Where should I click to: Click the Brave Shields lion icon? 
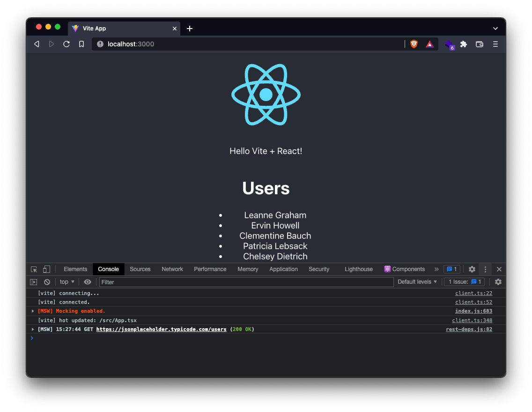pos(414,44)
